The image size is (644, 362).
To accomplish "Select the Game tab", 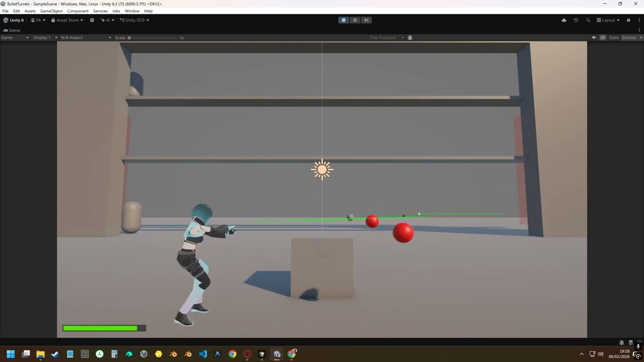I will coord(12,30).
